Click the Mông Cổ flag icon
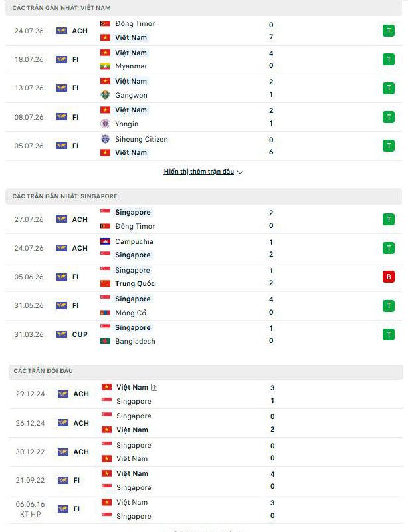 (105, 313)
